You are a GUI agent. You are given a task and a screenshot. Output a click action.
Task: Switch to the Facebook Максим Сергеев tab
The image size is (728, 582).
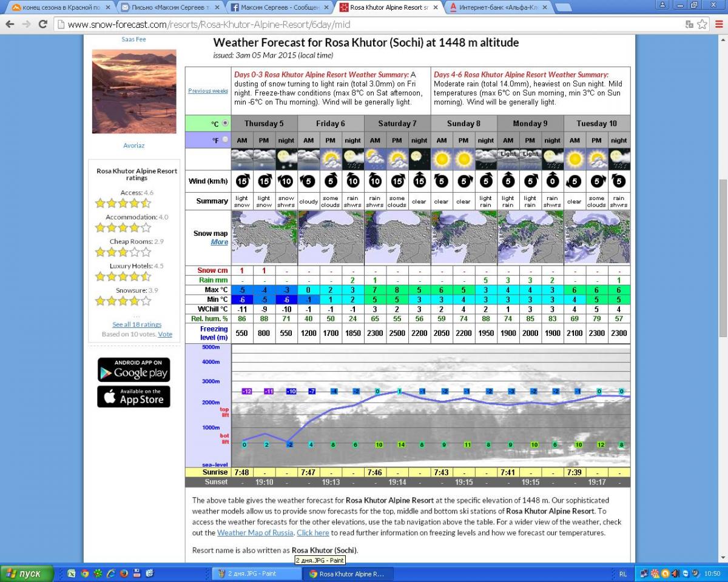coord(280,7)
